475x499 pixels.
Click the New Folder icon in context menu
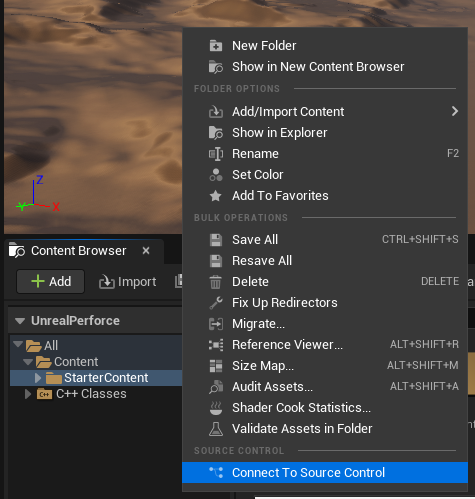tap(216, 46)
